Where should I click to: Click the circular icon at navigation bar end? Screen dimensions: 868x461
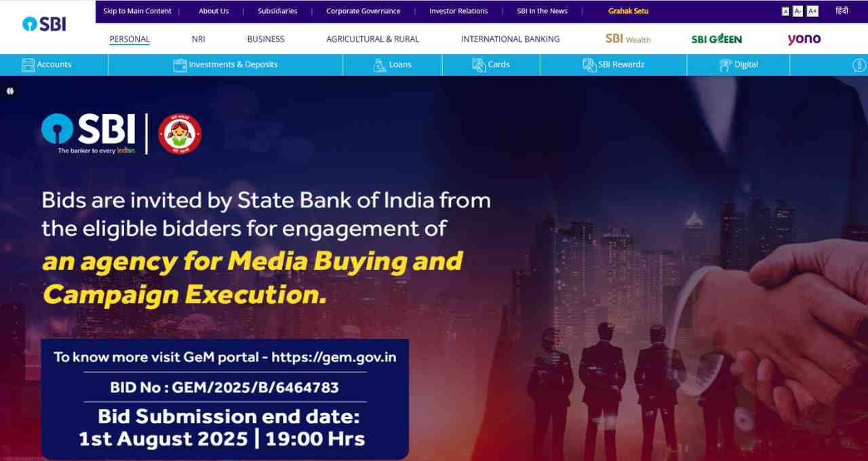(859, 65)
